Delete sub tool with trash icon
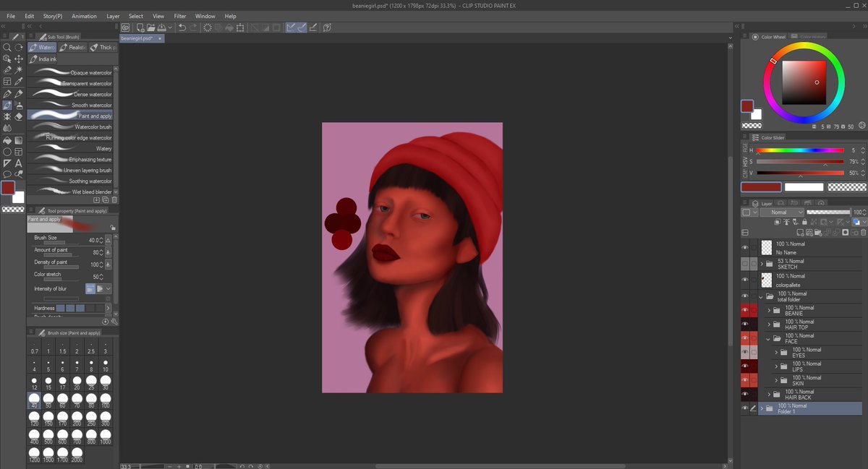Screen dimensions: 868x469 [x=114, y=199]
